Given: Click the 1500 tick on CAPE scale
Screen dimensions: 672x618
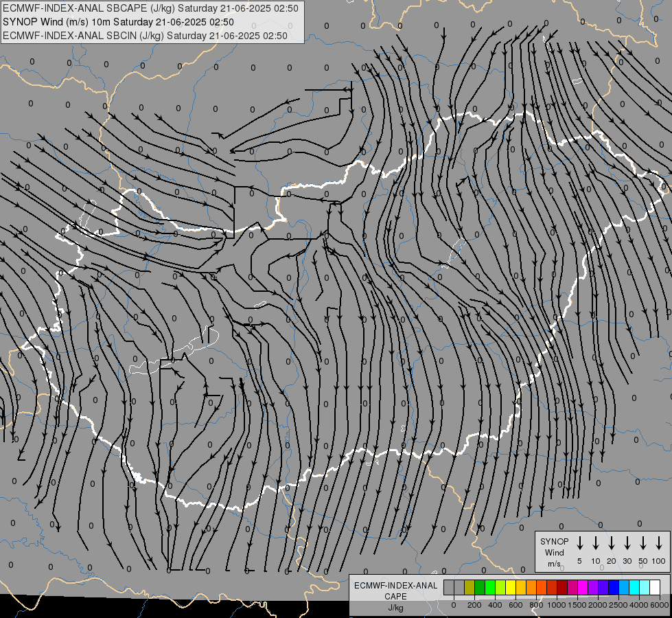Looking at the screenshot, I should (x=577, y=605).
